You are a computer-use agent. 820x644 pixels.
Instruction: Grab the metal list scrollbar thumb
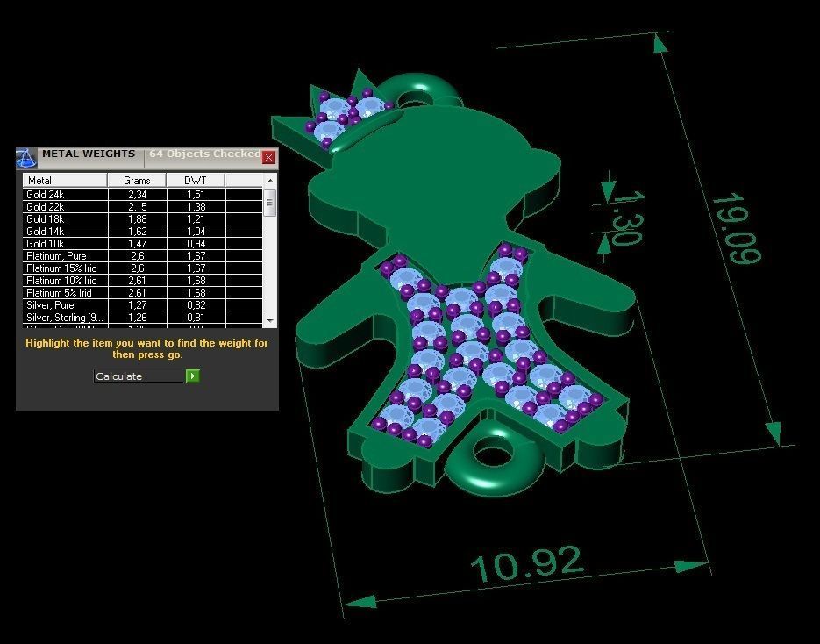coord(270,203)
